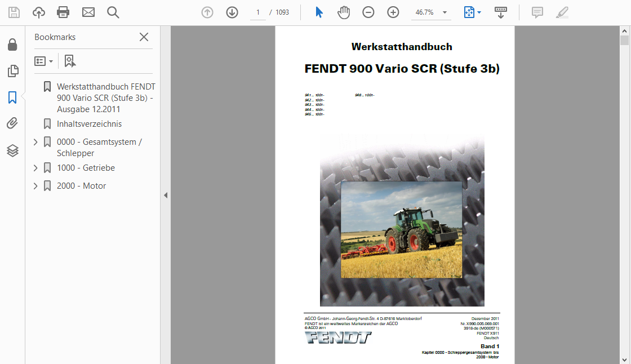Open the attachments paperclip panel
The image size is (631, 364).
[x=12, y=123]
